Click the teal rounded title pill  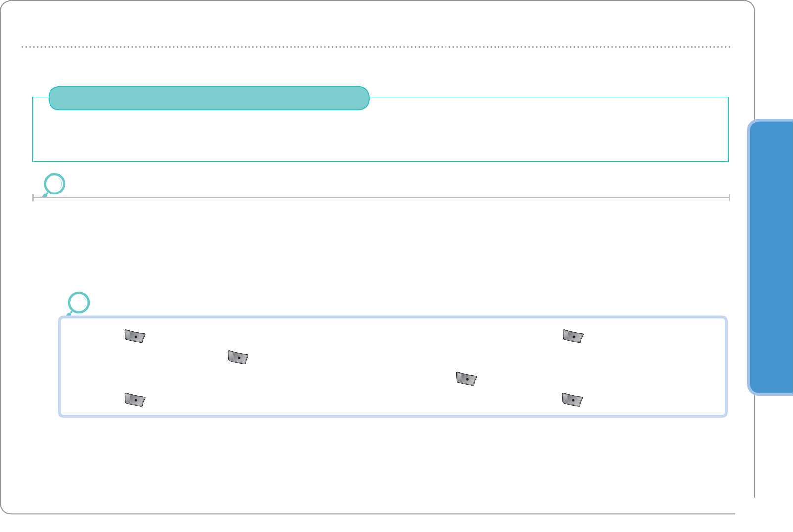click(x=209, y=98)
